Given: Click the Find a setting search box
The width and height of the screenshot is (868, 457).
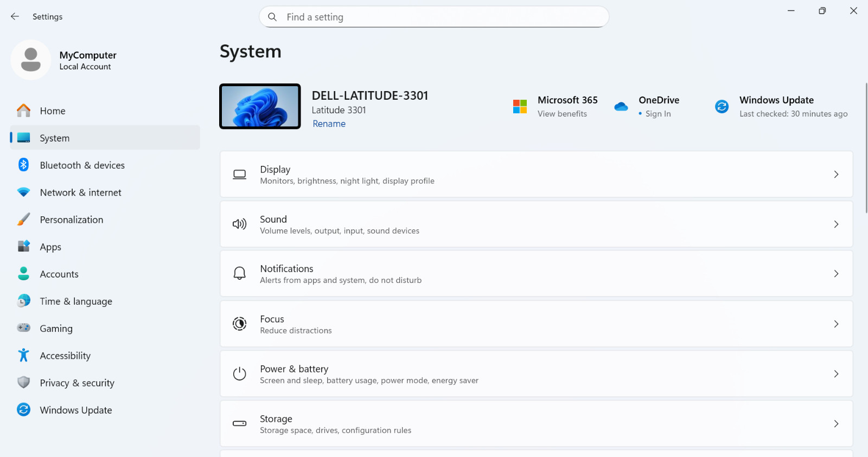Looking at the screenshot, I should pos(434,17).
